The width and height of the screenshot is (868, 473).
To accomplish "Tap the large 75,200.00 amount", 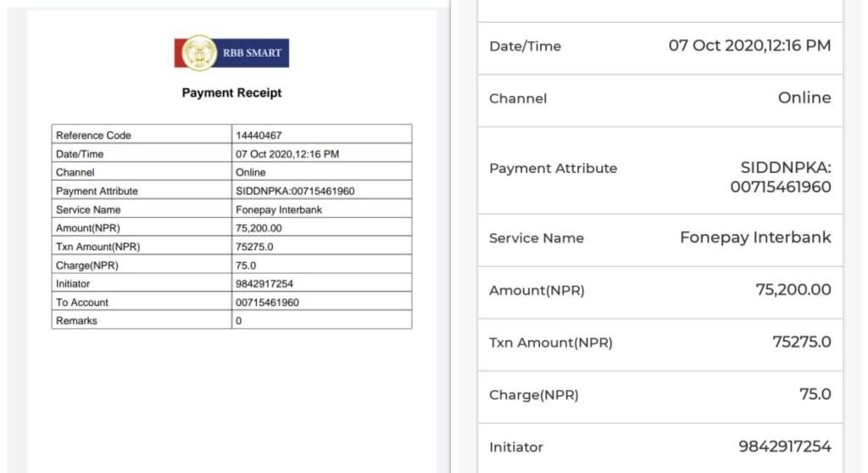I will (x=793, y=290).
